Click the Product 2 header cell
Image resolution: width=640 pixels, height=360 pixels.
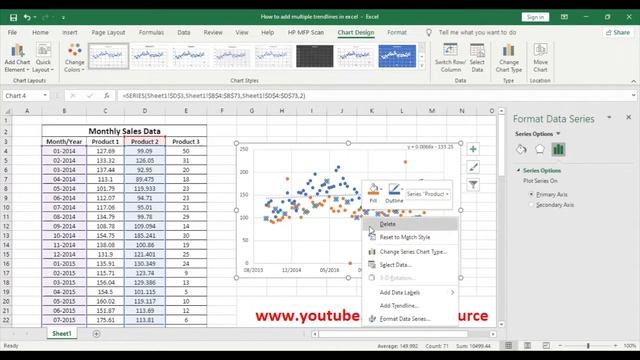point(145,142)
